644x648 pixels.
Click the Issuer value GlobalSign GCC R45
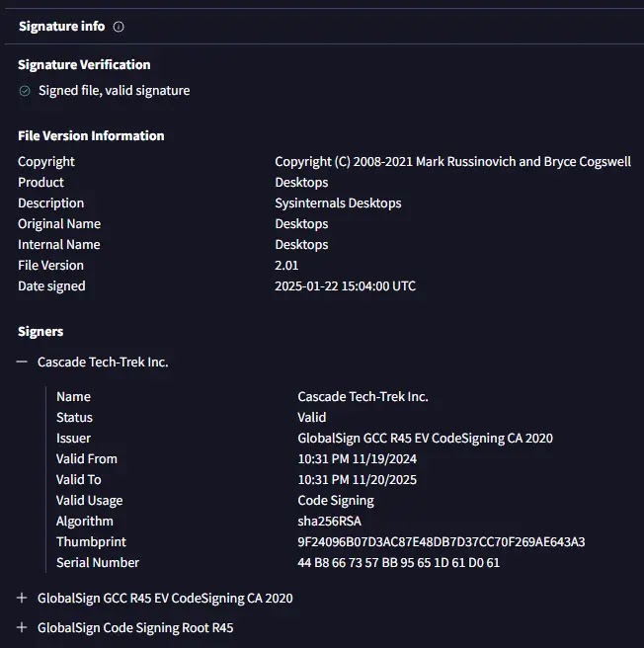click(425, 438)
